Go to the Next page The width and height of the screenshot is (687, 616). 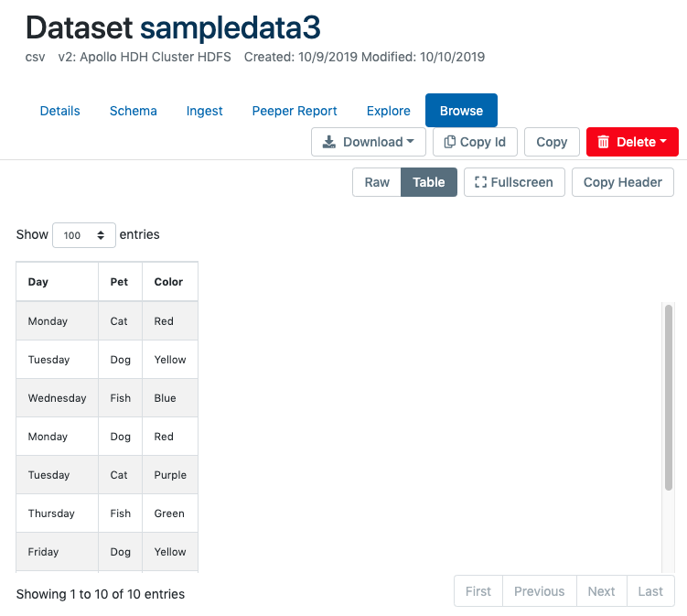(x=601, y=591)
